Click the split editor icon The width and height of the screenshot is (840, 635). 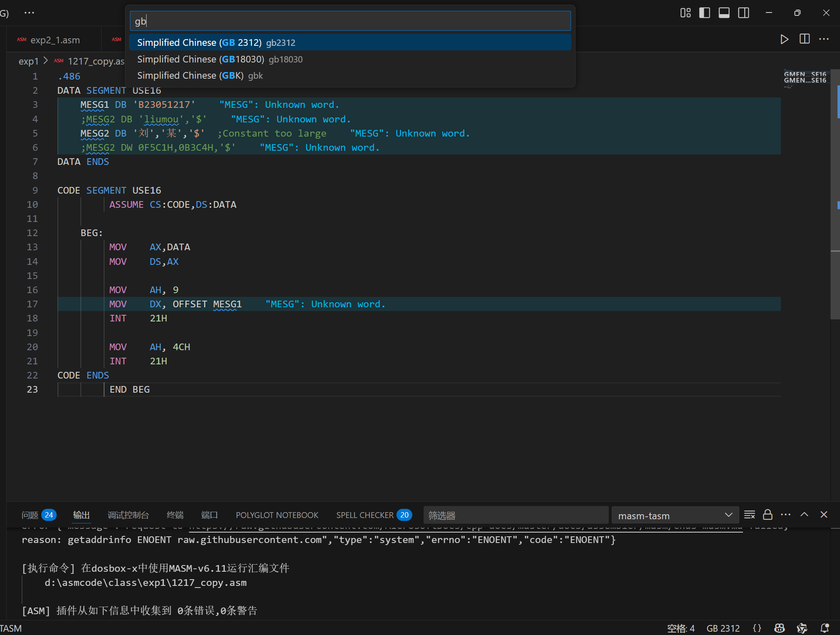click(x=805, y=40)
